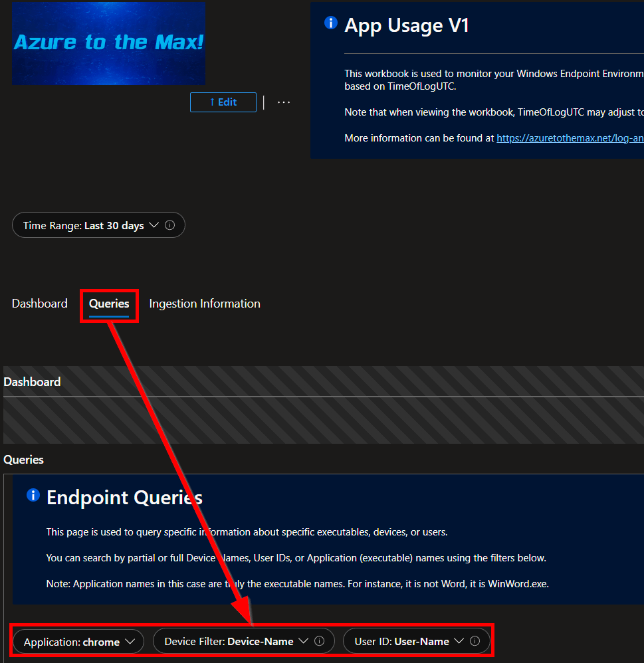This screenshot has width=644, height=663.
Task: Open the ellipsis more options menu
Action: point(284,102)
